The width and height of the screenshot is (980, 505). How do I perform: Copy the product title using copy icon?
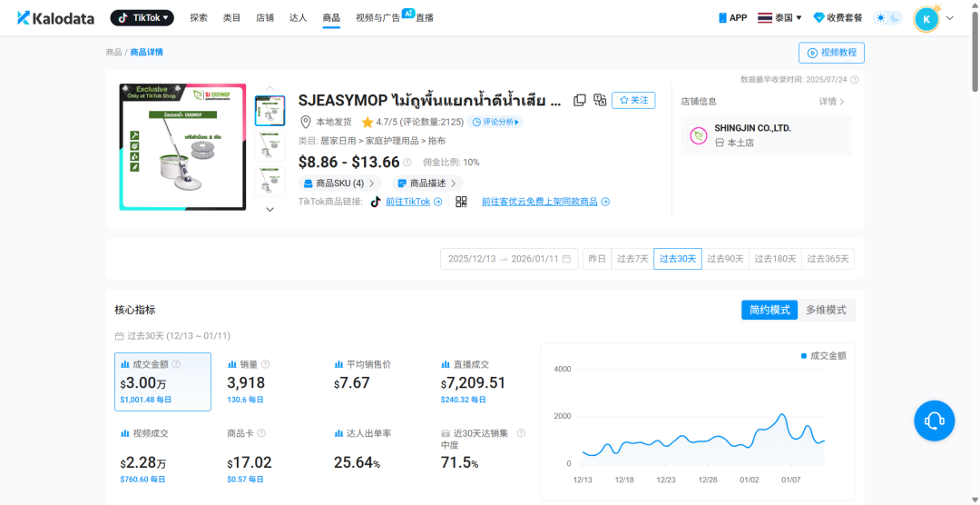point(580,100)
